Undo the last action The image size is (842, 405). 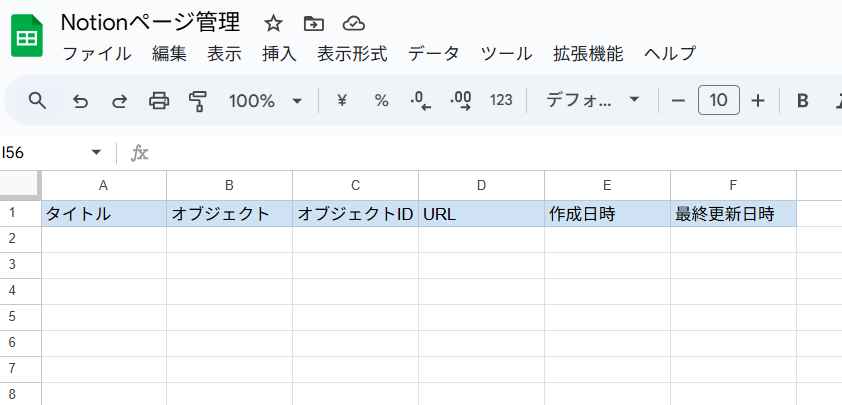80,100
